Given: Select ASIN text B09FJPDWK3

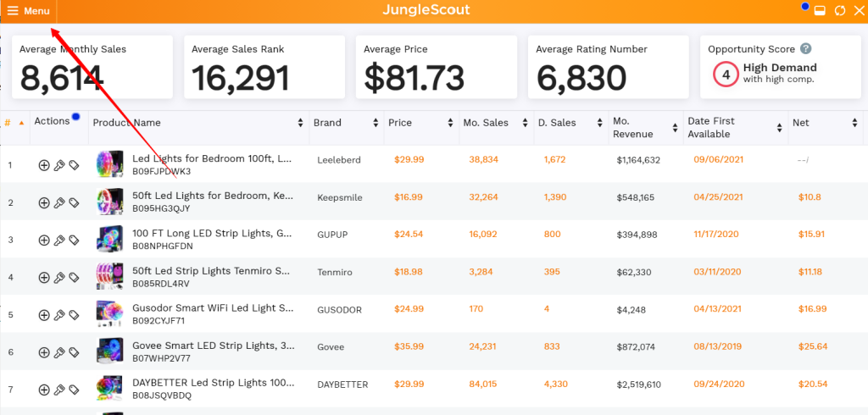Looking at the screenshot, I should click(x=162, y=172).
